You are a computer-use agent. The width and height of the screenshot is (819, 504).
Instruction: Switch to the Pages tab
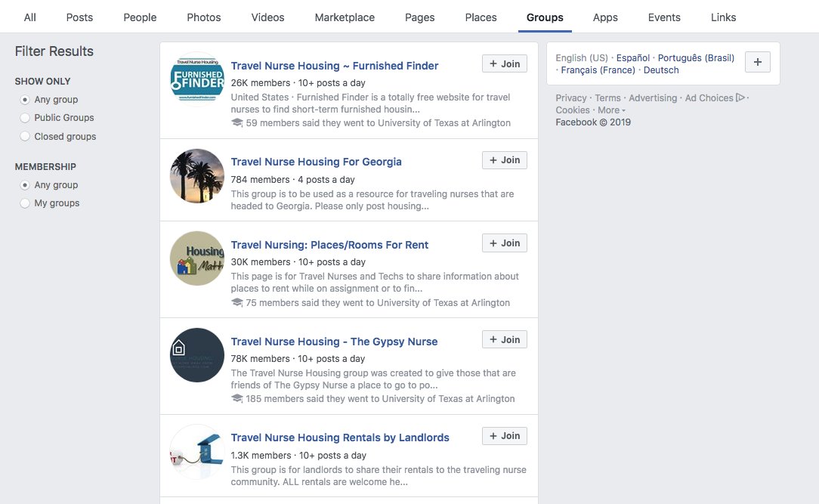pyautogui.click(x=419, y=17)
